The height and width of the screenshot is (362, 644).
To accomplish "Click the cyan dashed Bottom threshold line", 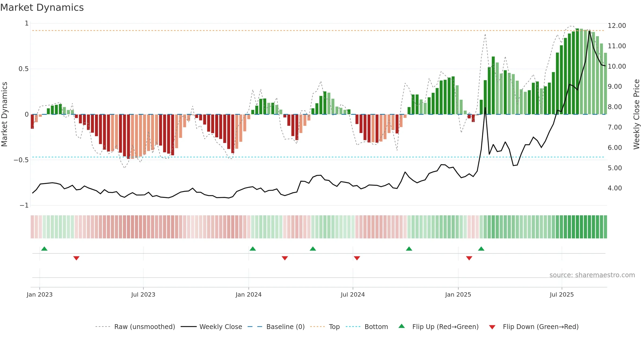I will point(318,157).
